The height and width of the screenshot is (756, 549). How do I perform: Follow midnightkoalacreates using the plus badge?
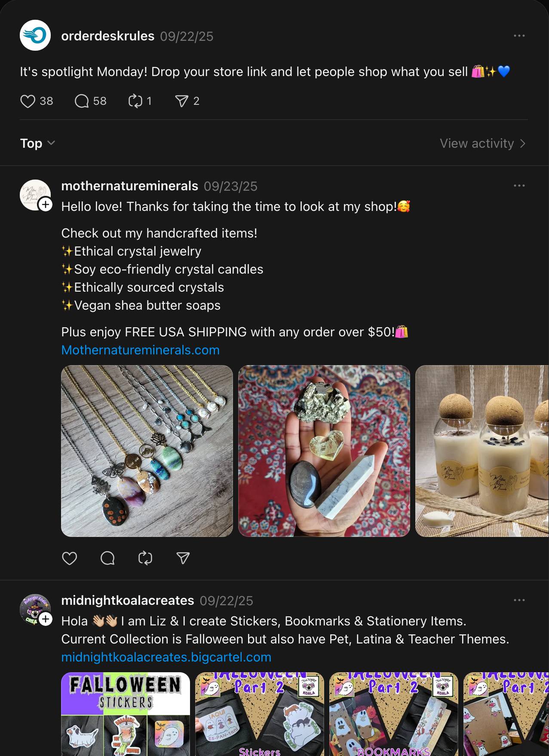click(45, 619)
